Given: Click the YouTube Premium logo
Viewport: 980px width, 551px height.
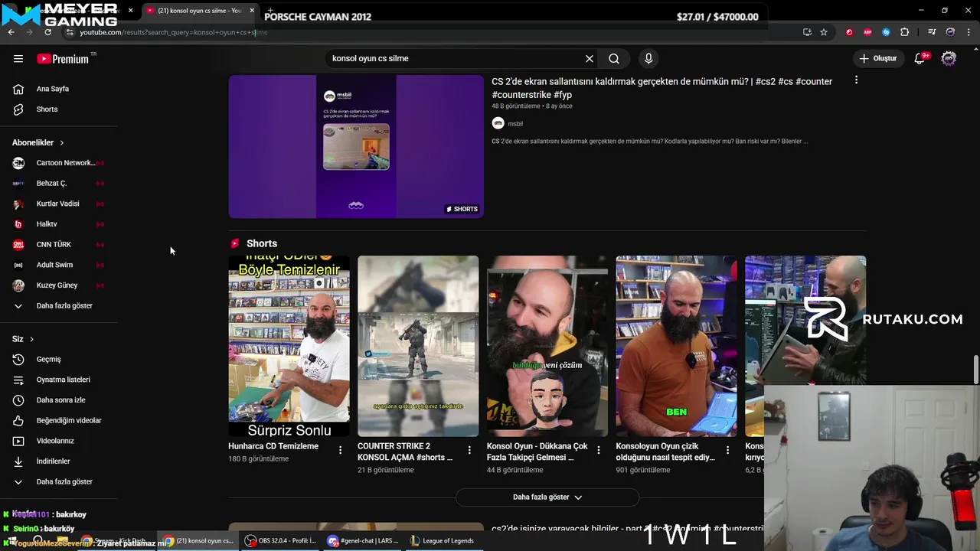Looking at the screenshot, I should [63, 59].
